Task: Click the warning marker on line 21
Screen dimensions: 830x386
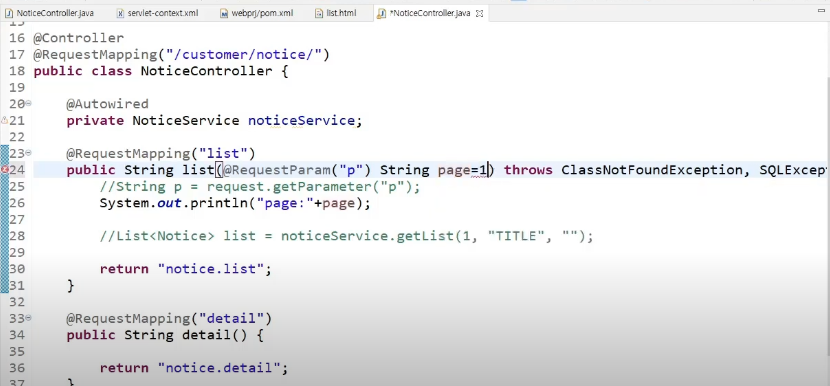Action: point(4,121)
